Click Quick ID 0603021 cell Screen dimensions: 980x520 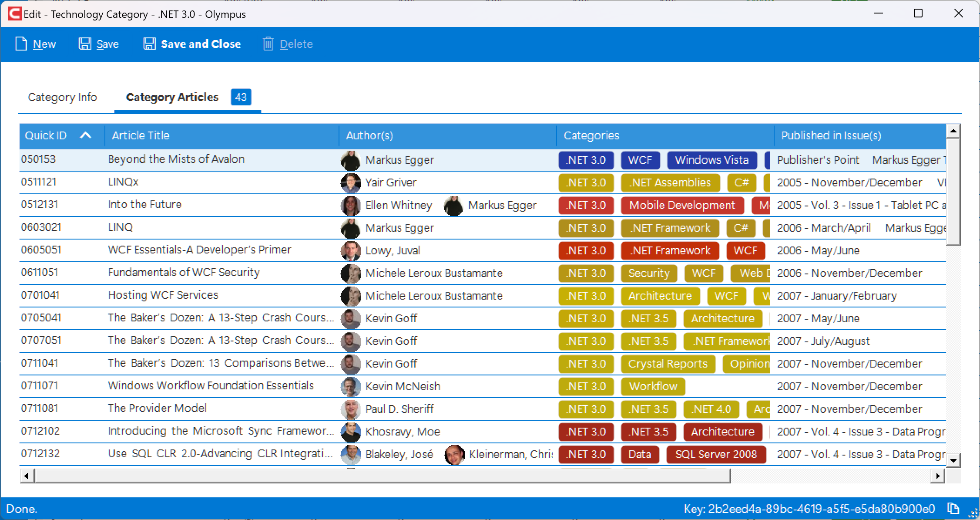tap(41, 227)
